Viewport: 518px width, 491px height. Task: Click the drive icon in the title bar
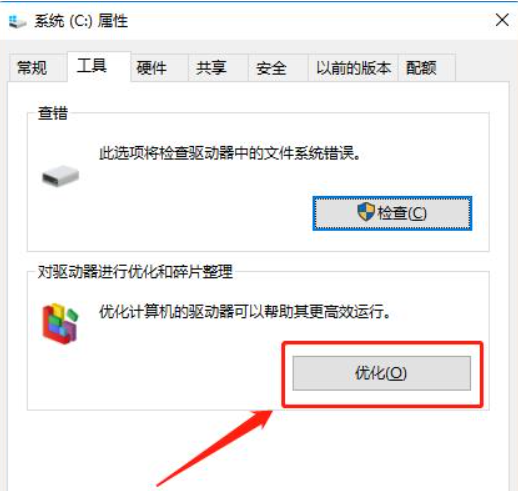17,22
